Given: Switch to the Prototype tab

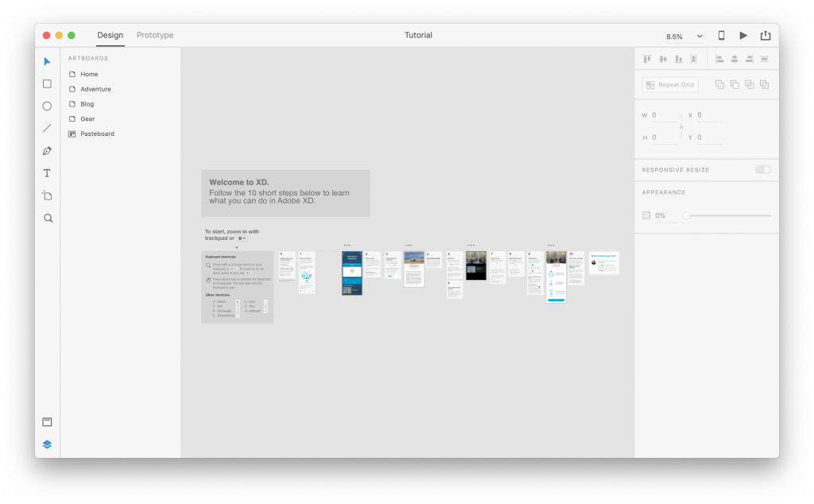Looking at the screenshot, I should (x=155, y=35).
